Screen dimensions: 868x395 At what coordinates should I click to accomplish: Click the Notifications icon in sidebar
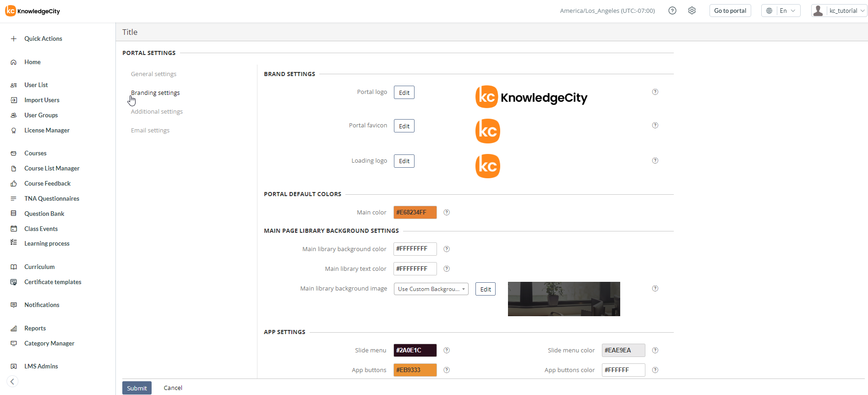click(14, 305)
